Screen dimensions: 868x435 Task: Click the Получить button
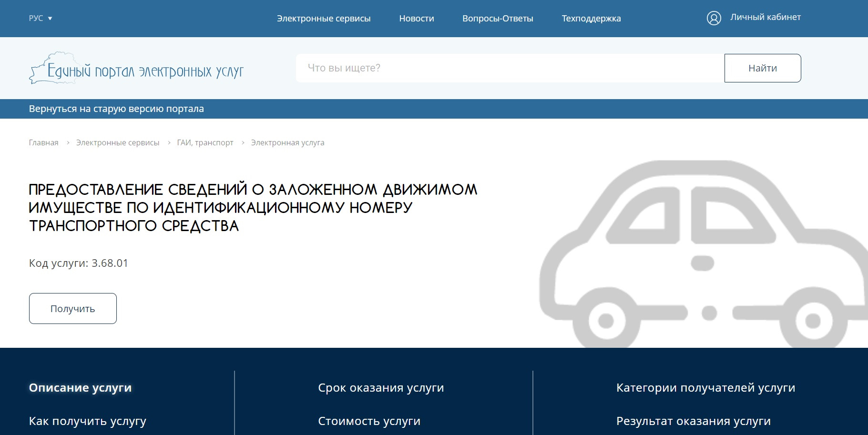click(73, 308)
